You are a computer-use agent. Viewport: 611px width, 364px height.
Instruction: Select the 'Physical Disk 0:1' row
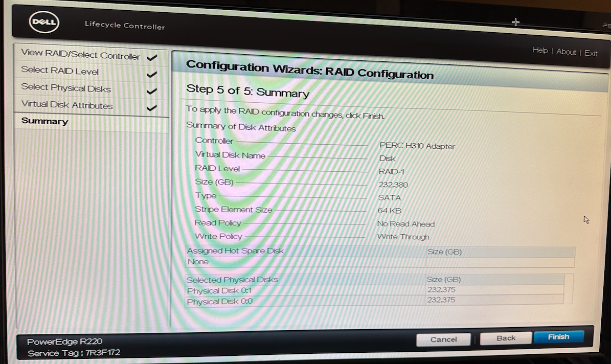coord(374,290)
